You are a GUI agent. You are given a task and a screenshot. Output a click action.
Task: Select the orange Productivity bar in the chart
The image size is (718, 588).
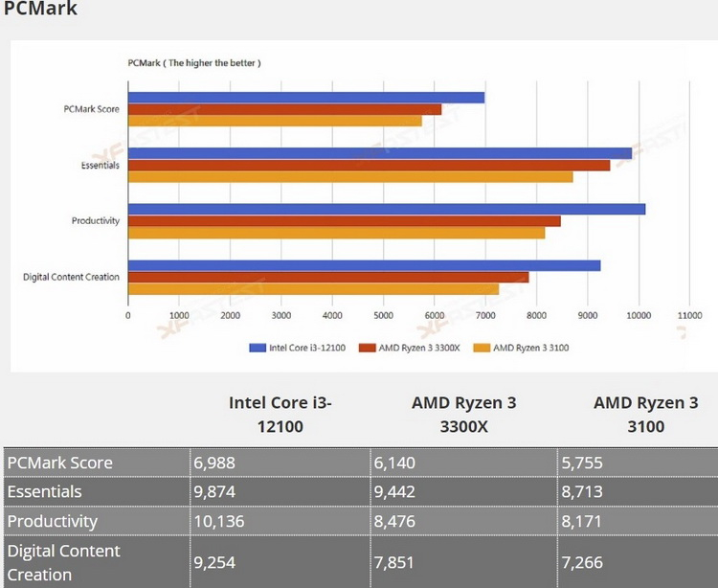336,232
